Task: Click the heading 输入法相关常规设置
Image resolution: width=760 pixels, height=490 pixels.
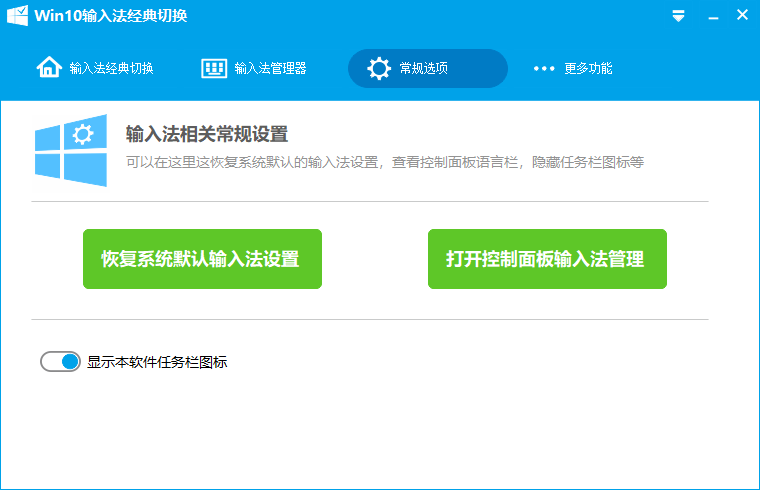Action: 207,134
